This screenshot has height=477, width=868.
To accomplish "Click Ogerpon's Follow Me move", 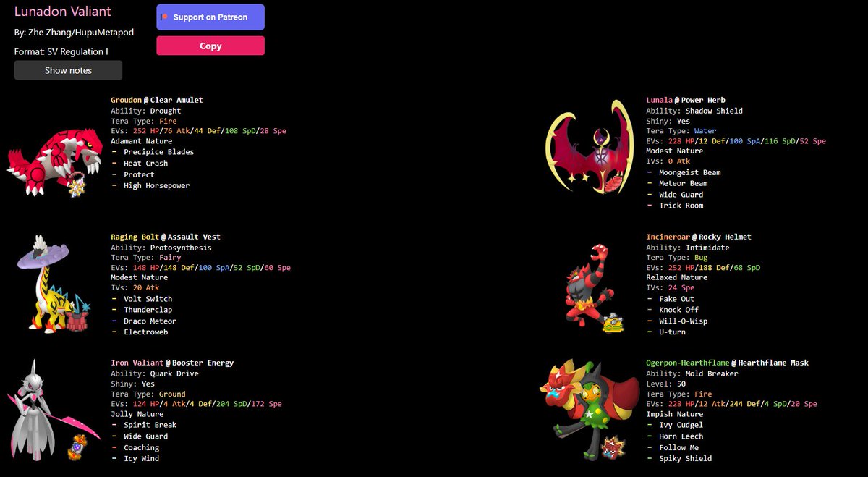I will click(x=678, y=447).
